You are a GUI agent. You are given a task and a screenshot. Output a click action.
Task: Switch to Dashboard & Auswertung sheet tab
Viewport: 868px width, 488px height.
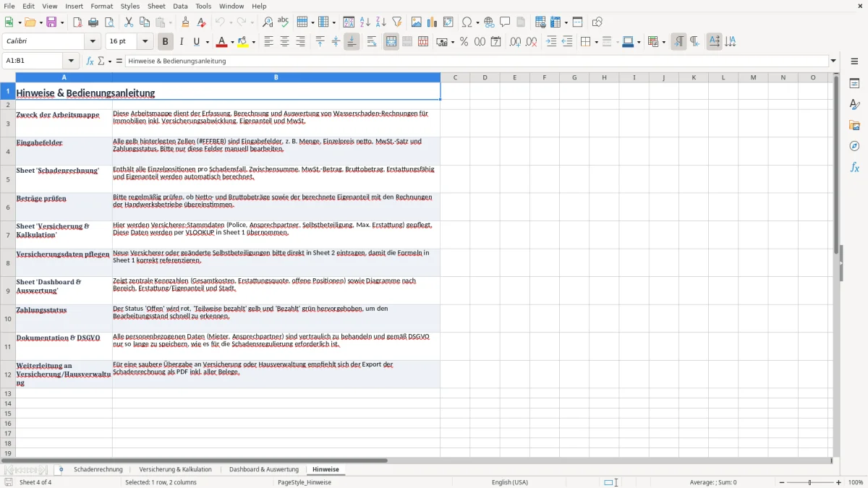coord(264,470)
